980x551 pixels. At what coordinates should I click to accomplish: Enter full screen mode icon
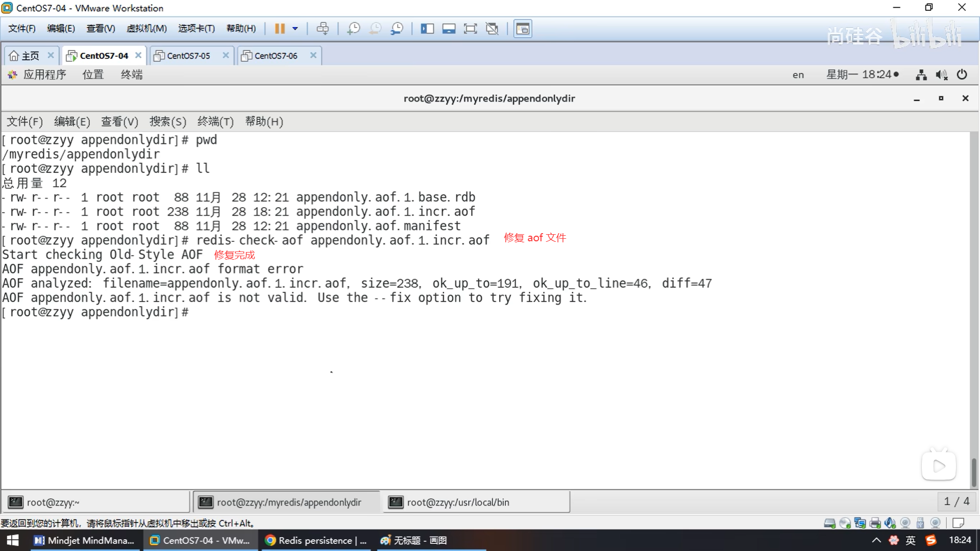(470, 29)
